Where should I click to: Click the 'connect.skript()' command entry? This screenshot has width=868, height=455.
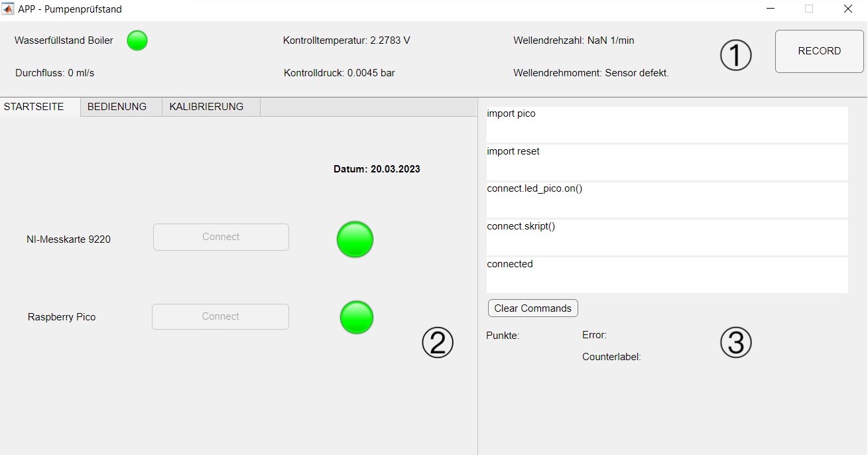666,237
